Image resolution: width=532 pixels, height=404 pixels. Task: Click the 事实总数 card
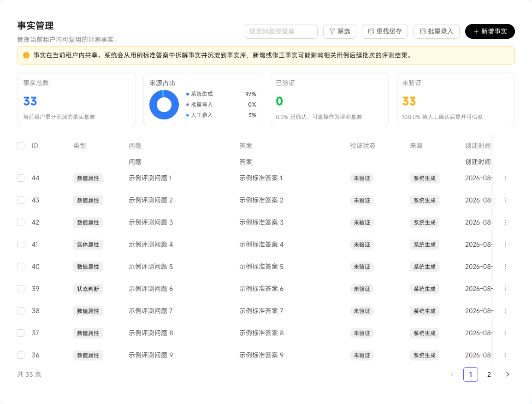tap(77, 100)
